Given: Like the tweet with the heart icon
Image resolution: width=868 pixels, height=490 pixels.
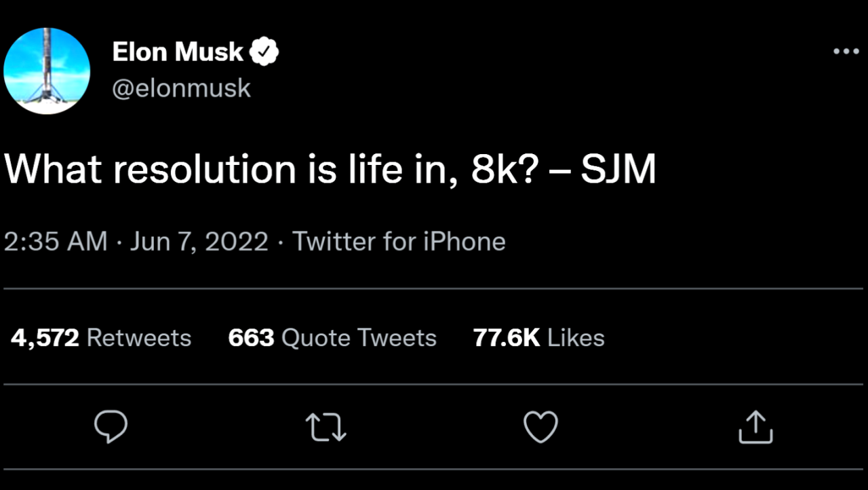Looking at the screenshot, I should 541,427.
